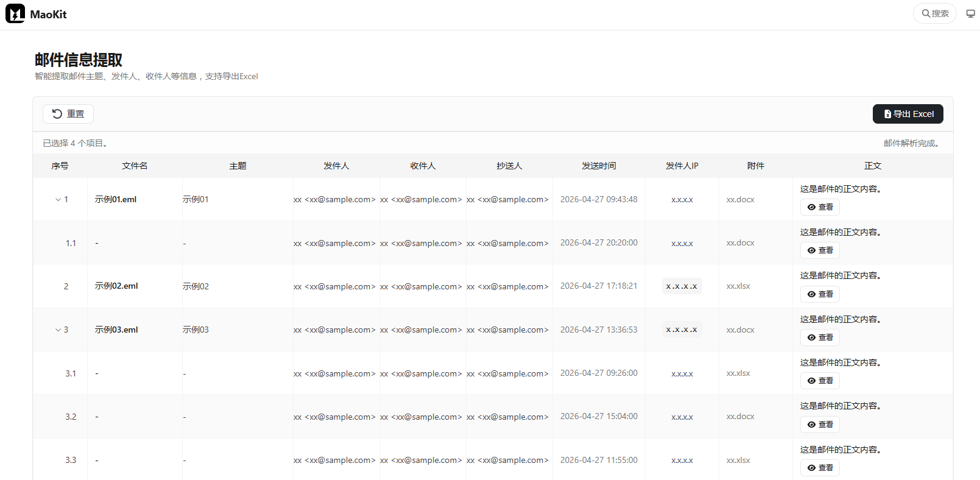Select file name 示例03.eml
The height and width of the screenshot is (480, 980).
pyautogui.click(x=116, y=330)
